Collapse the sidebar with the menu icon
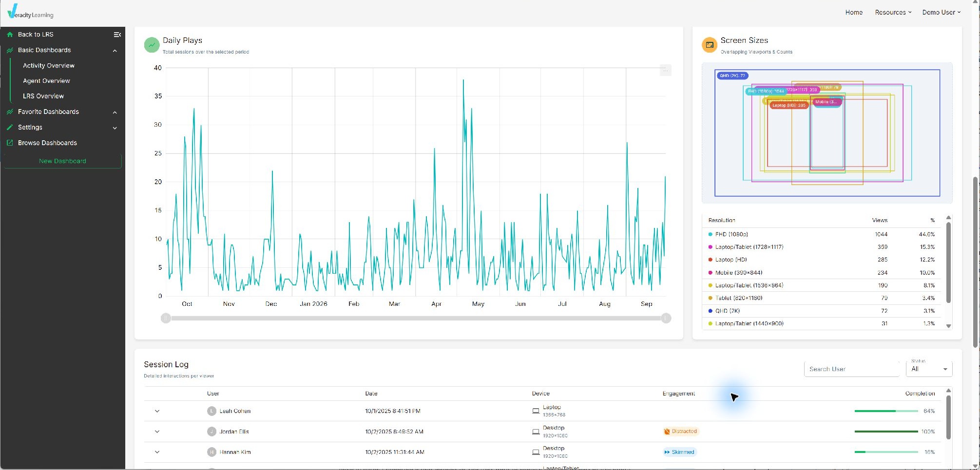Screen dimensions: 980x470 [117, 35]
